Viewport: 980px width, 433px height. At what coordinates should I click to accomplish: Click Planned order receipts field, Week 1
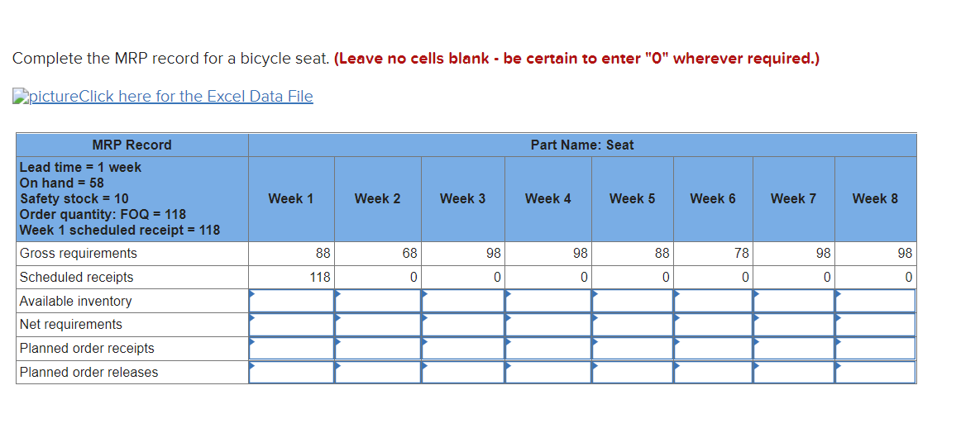292,348
